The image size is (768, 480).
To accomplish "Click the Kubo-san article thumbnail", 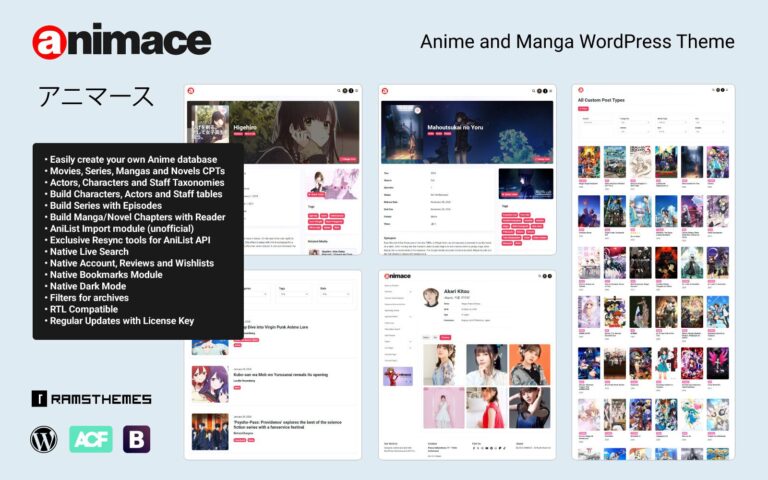I will point(210,384).
